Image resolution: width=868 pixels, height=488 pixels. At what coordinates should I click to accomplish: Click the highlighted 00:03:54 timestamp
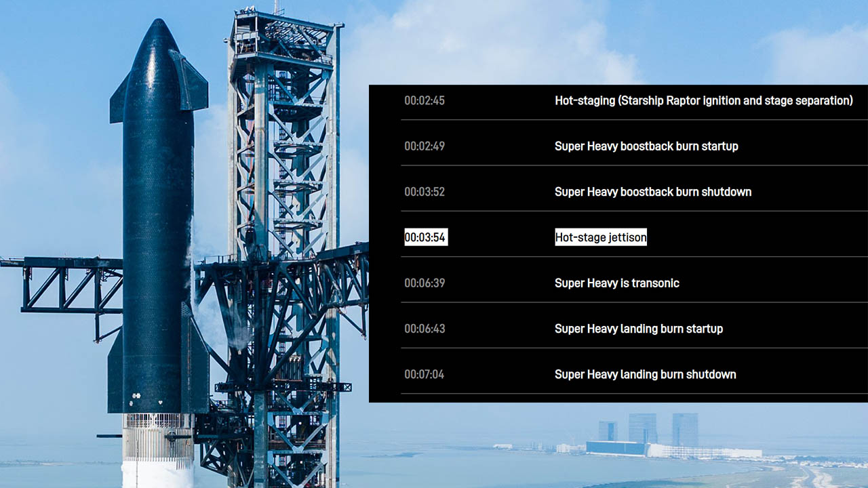point(425,237)
